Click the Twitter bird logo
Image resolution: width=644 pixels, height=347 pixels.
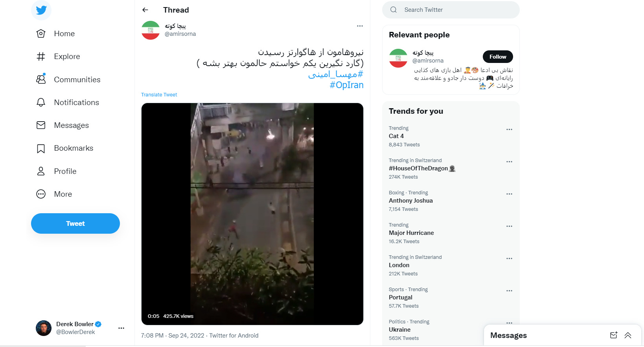coord(41,10)
